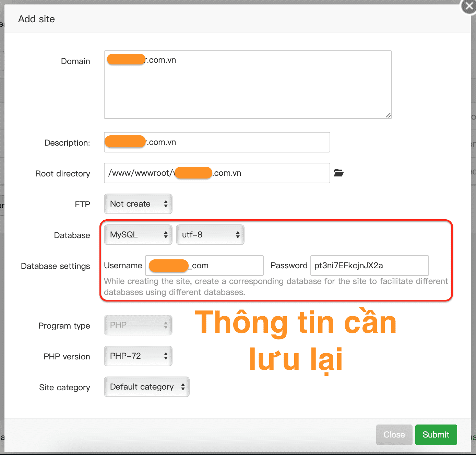Viewport: 476px width, 455px height.
Task: Submit the new site form
Action: click(x=436, y=435)
